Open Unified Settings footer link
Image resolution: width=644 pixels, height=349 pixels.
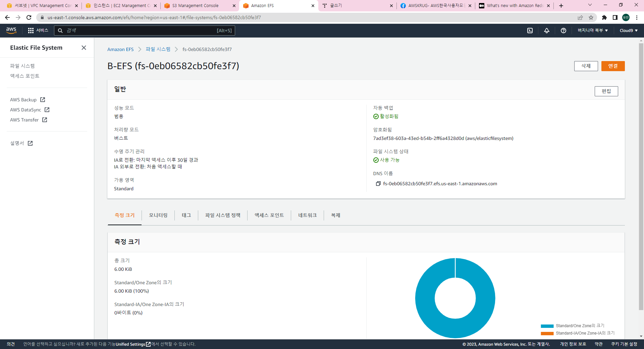click(x=133, y=344)
